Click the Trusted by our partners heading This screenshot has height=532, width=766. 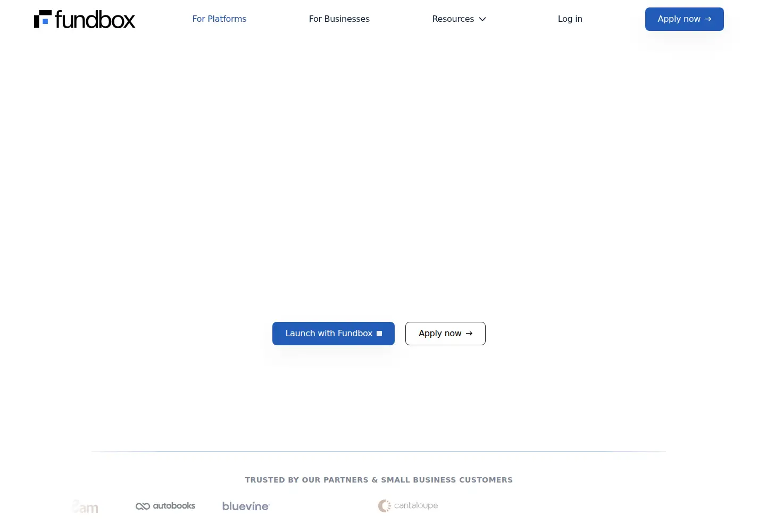point(379,480)
